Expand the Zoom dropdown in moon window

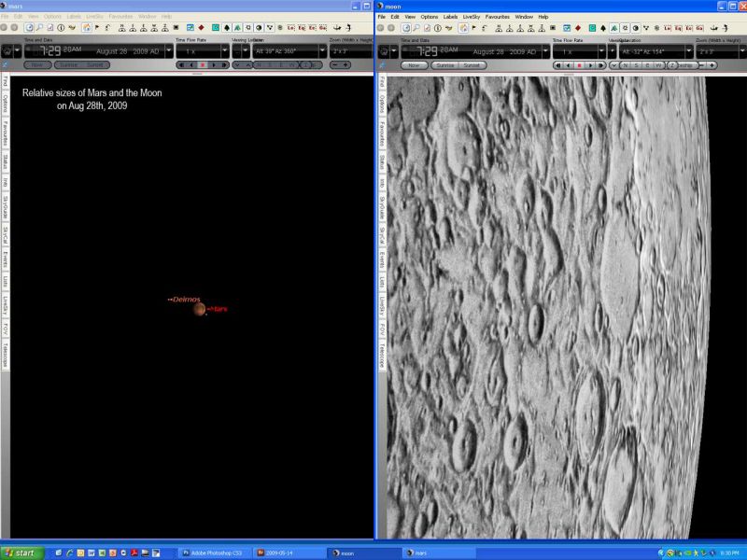(x=742, y=51)
